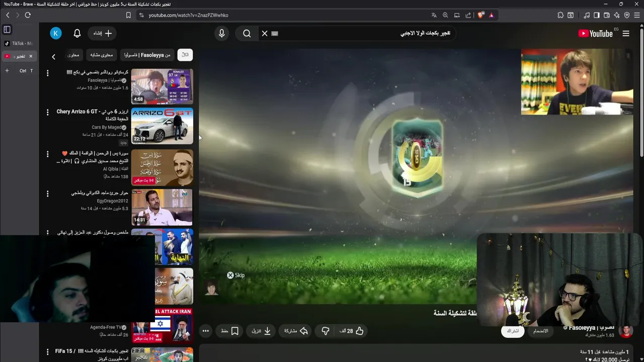The width and height of the screenshot is (644, 362).
Task: Open the ISRAEL ATTACK IRAN live thumbnail
Action: pos(162,325)
